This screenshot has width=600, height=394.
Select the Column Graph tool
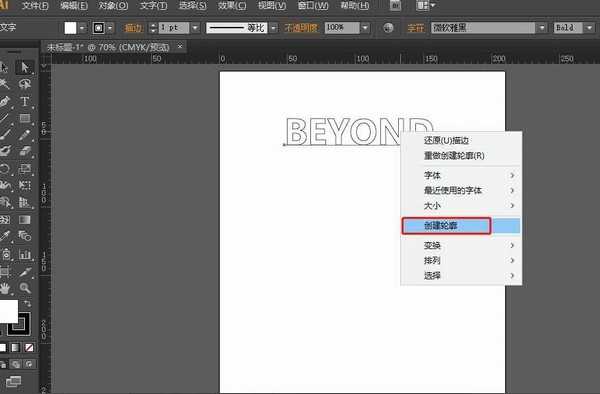[x=25, y=254]
